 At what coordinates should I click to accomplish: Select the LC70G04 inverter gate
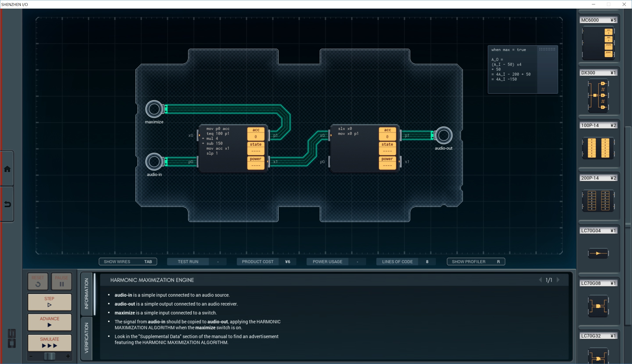click(598, 253)
